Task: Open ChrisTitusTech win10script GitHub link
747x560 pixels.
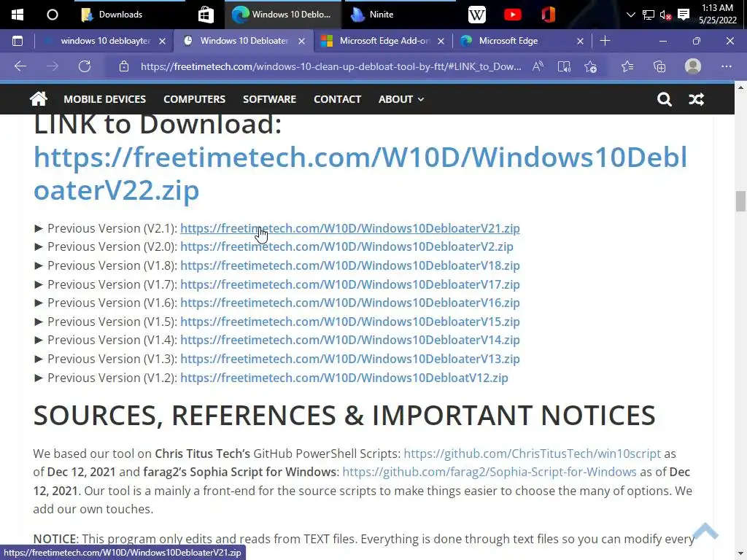Action: coord(532,454)
